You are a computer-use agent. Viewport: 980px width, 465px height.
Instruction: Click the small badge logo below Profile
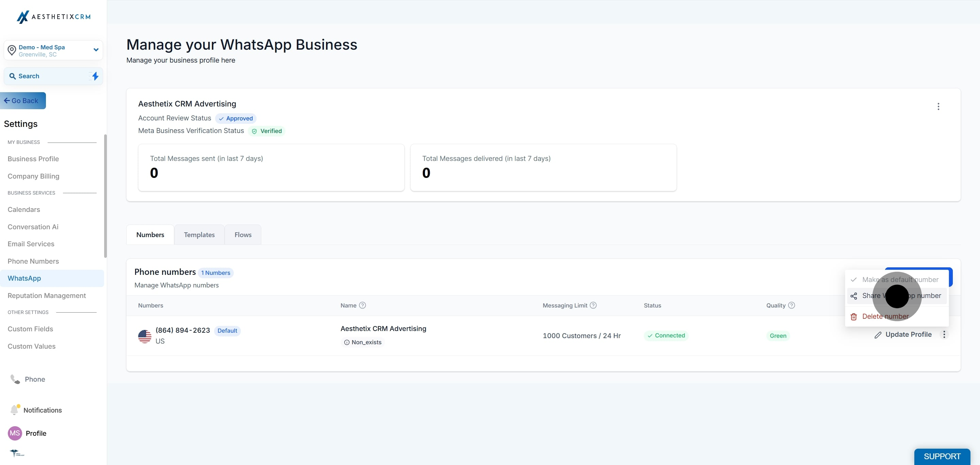[17, 453]
